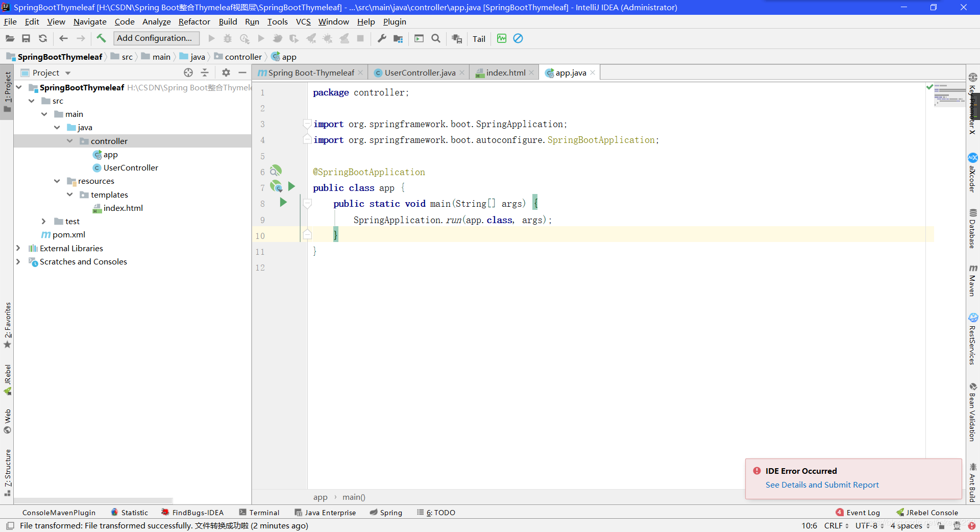Locate current file with the crosshair icon
This screenshot has width=980, height=532.
click(188, 72)
